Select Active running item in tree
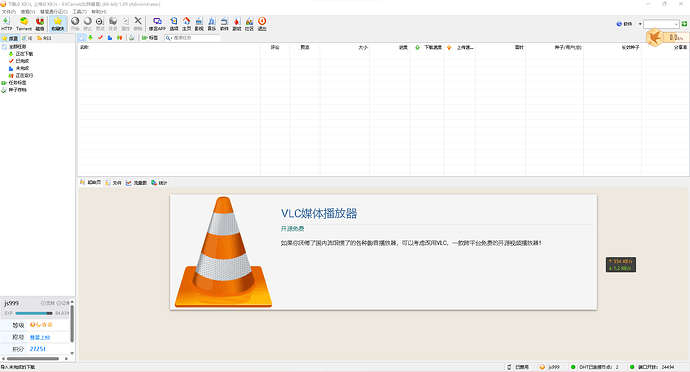Image resolution: width=690 pixels, height=372 pixels. click(x=24, y=75)
